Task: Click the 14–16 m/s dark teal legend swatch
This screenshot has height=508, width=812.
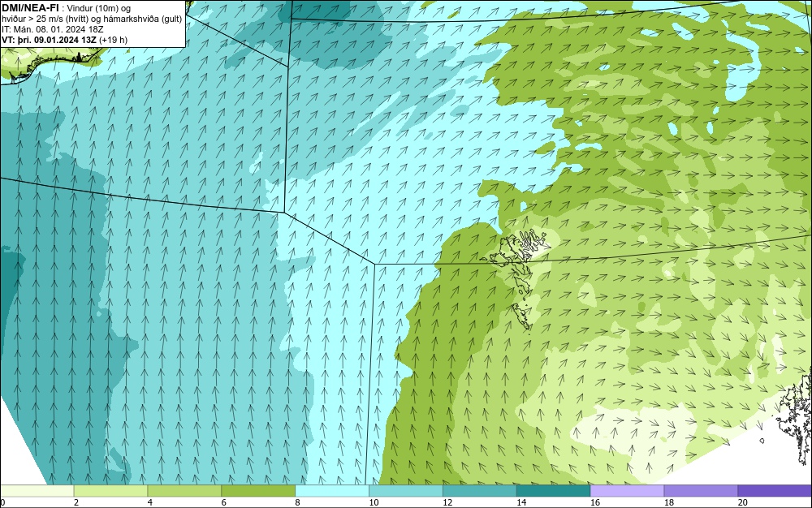Action: click(554, 491)
